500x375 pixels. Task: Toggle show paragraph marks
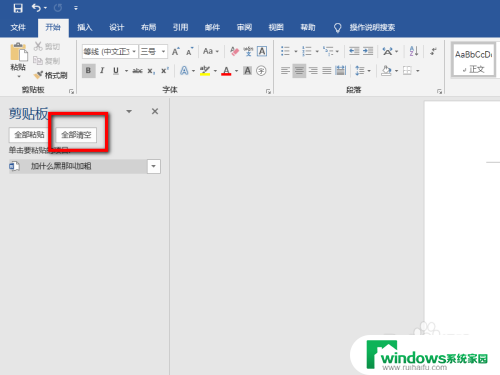pos(433,51)
